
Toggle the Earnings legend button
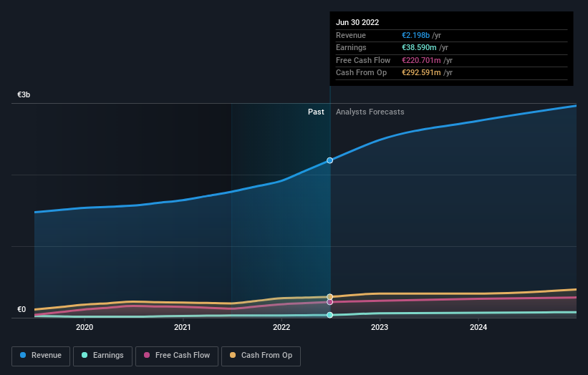pyautogui.click(x=102, y=356)
